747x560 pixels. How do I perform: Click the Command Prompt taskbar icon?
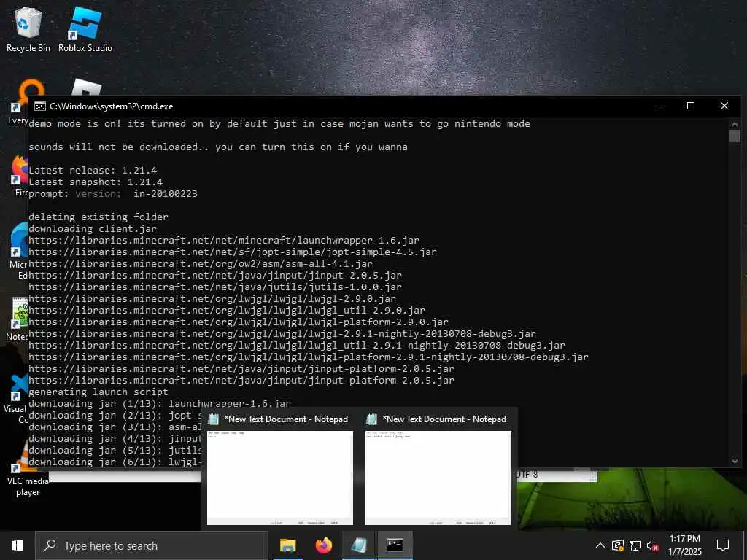point(395,545)
